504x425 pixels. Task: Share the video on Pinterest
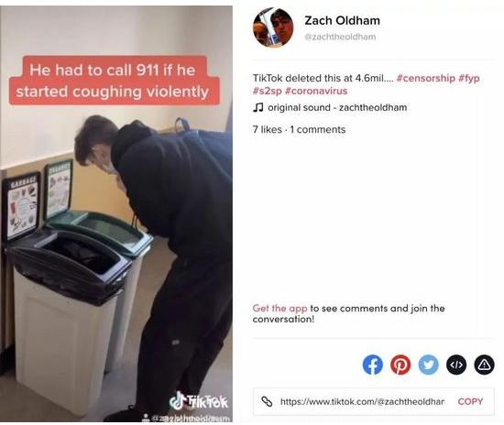pos(400,365)
